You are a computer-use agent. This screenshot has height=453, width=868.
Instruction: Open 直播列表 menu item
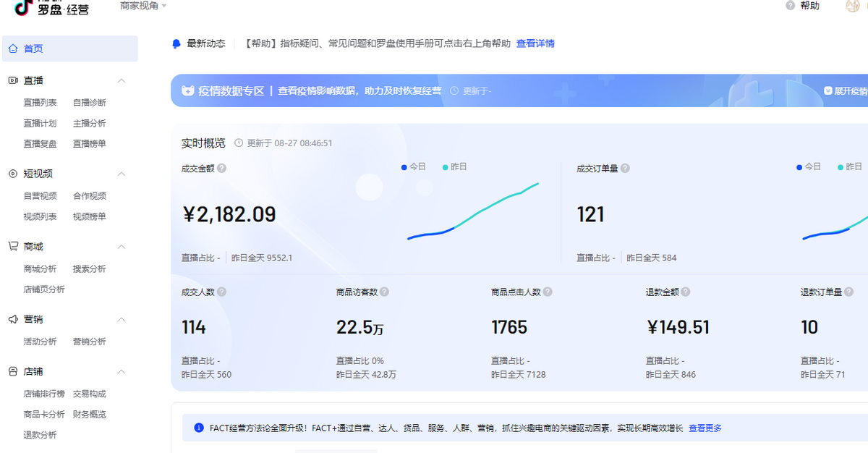(x=40, y=103)
